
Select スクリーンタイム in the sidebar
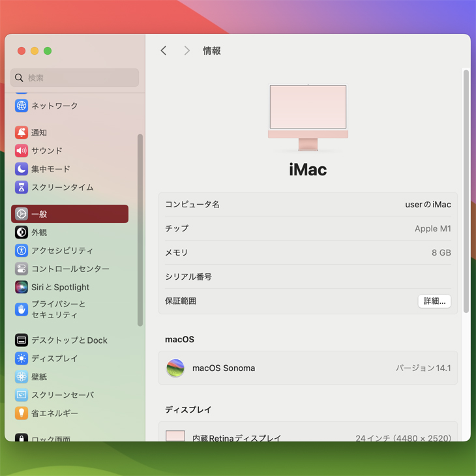[70, 187]
